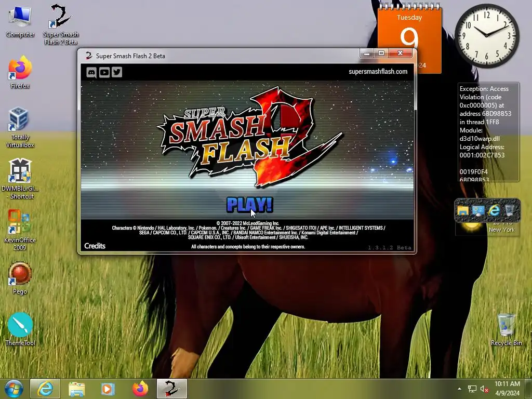Select the Super Smash Flash 2 Beta desktop shortcut
The width and height of the screenshot is (532, 399).
[61, 24]
